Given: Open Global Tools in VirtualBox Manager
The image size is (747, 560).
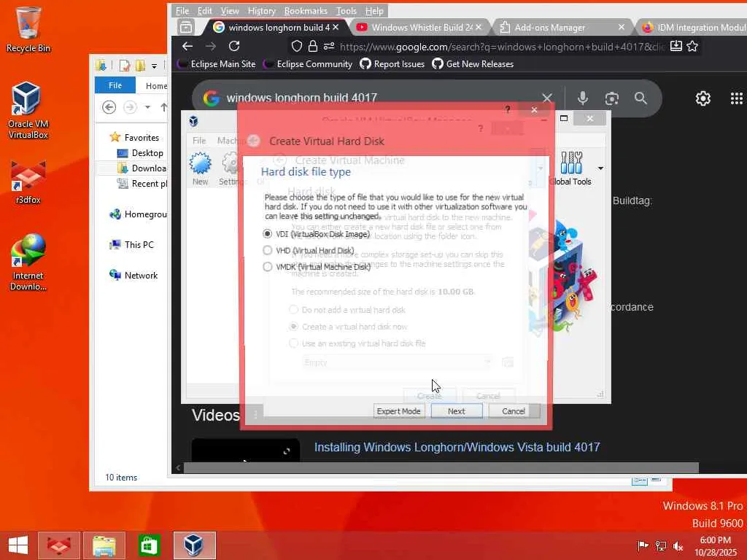Looking at the screenshot, I should pos(570,168).
